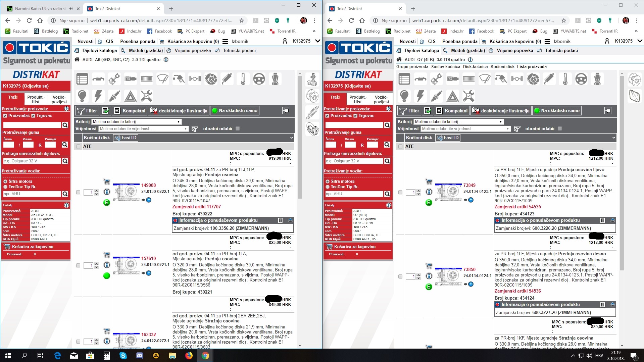
Task: Toggle Na skladištu samo in right window
Action: click(557, 111)
